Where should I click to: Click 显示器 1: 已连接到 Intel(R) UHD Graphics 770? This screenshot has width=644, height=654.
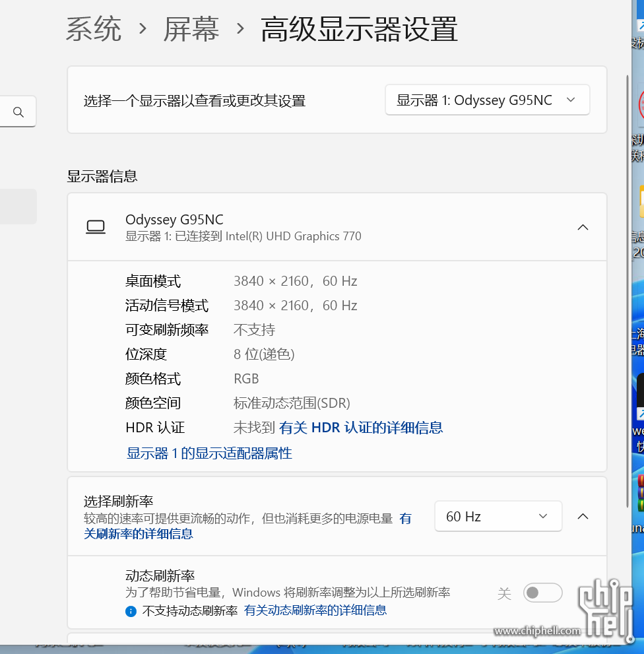pos(243,236)
